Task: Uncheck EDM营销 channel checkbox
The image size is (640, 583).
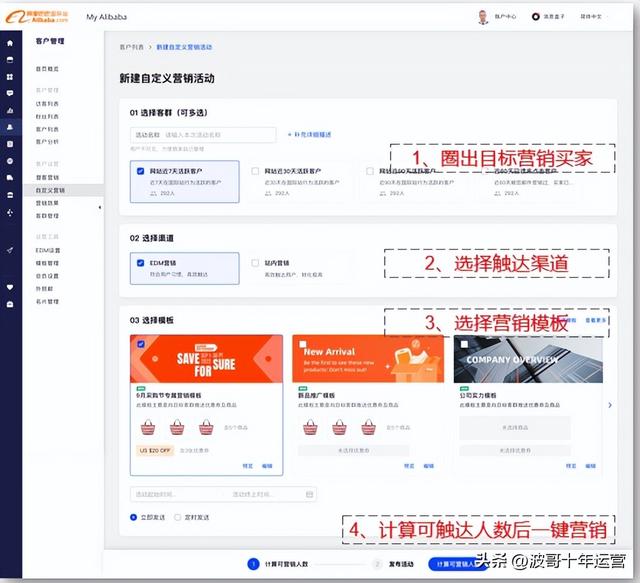Action: tap(140, 263)
